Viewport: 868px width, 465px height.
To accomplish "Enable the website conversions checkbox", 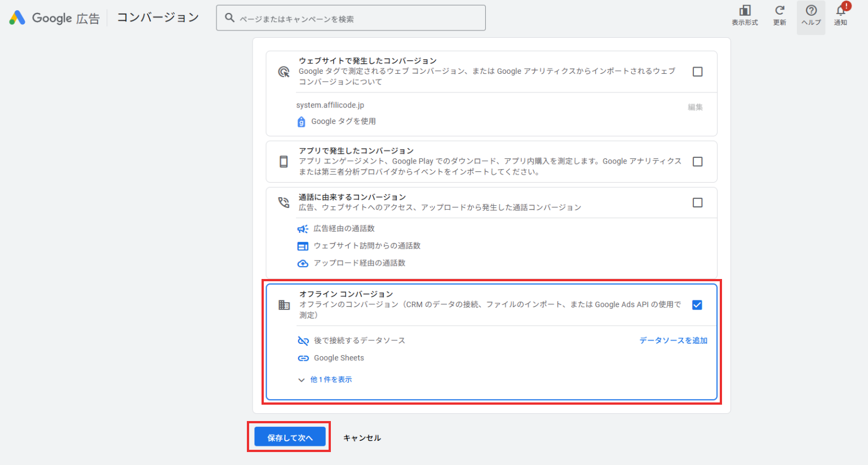I will [697, 72].
